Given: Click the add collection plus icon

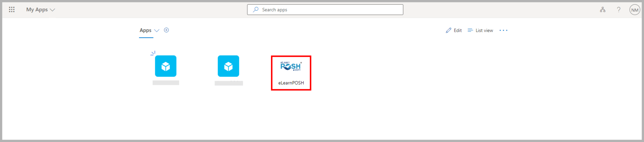Looking at the screenshot, I should coord(167,30).
